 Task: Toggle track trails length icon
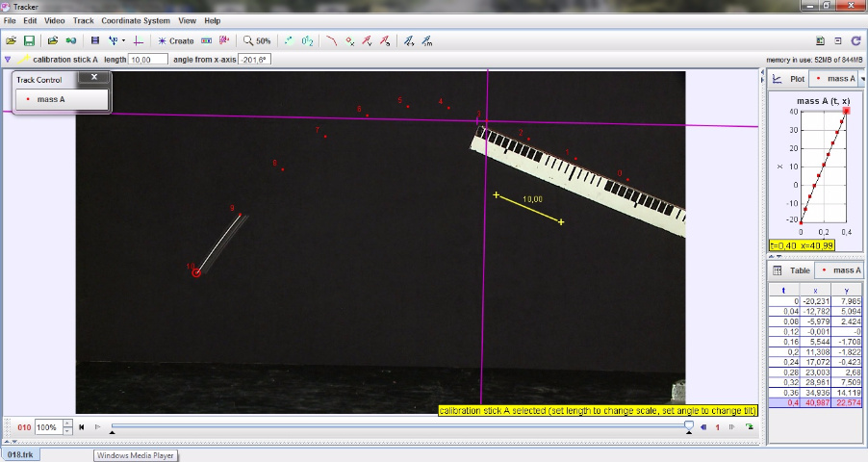(x=289, y=41)
